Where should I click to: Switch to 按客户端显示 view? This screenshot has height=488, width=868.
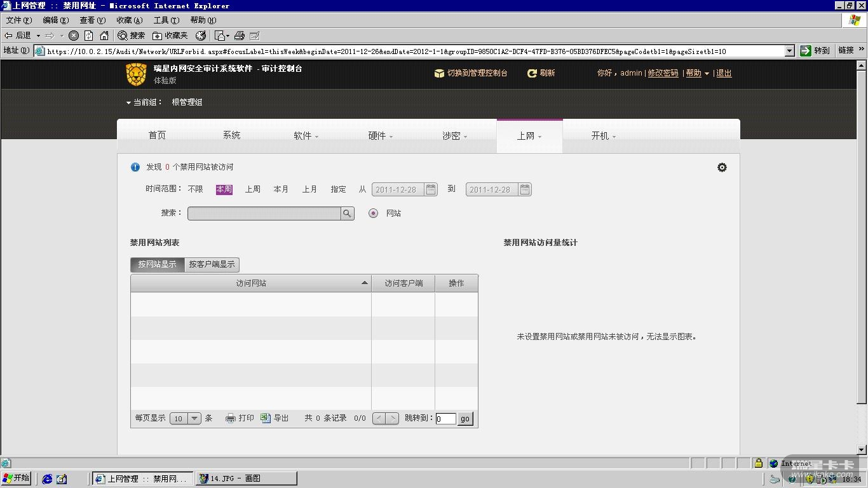click(x=212, y=264)
